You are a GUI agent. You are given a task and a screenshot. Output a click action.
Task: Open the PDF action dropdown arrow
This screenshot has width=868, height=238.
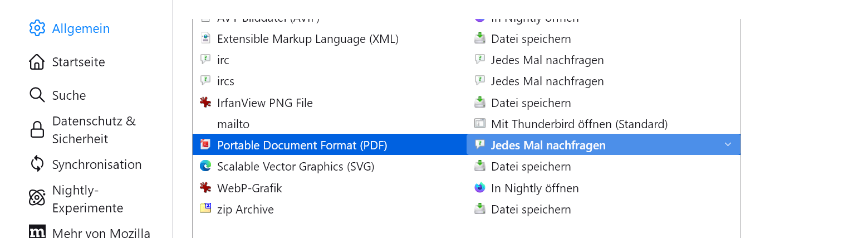click(x=728, y=145)
